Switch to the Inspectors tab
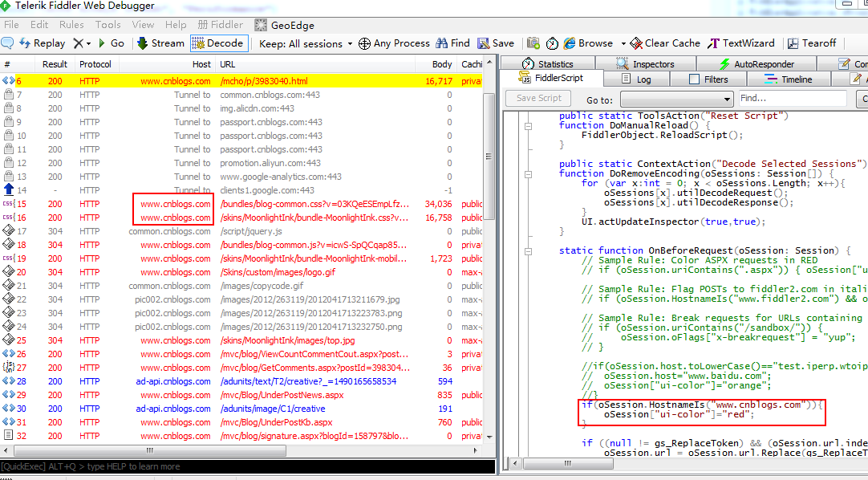The image size is (868, 480). coord(646,64)
